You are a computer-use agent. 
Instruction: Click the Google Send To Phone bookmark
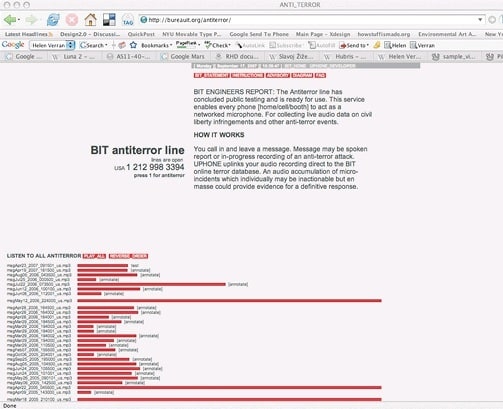pyautogui.click(x=259, y=34)
